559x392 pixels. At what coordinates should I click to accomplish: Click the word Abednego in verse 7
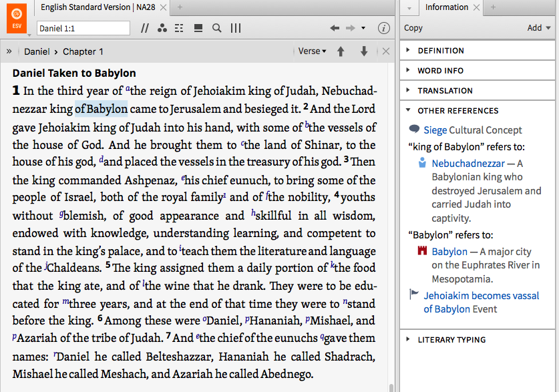[287, 374]
